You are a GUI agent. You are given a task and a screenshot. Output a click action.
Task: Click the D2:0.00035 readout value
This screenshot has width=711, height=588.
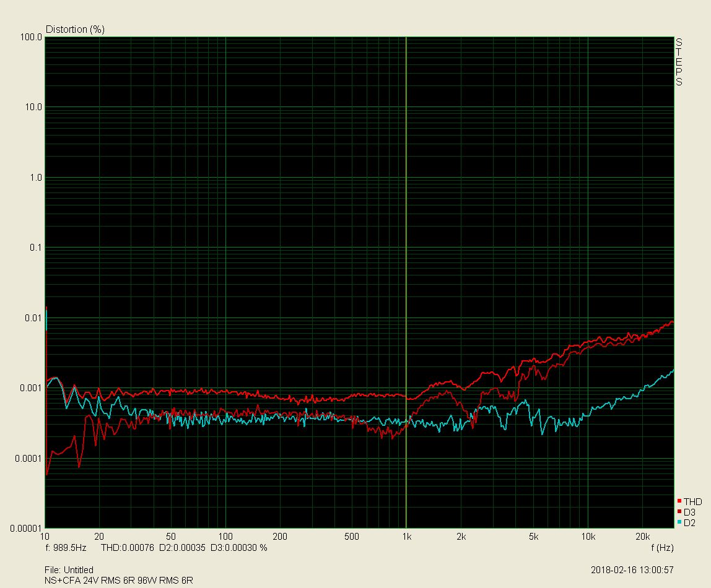(x=182, y=548)
